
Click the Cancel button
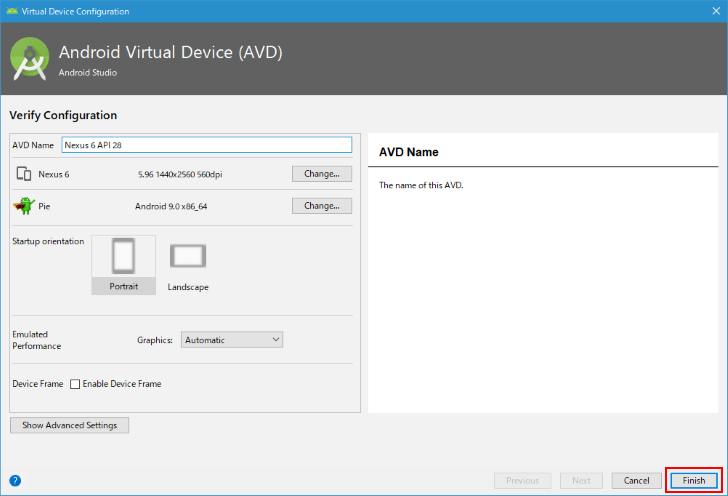point(637,481)
